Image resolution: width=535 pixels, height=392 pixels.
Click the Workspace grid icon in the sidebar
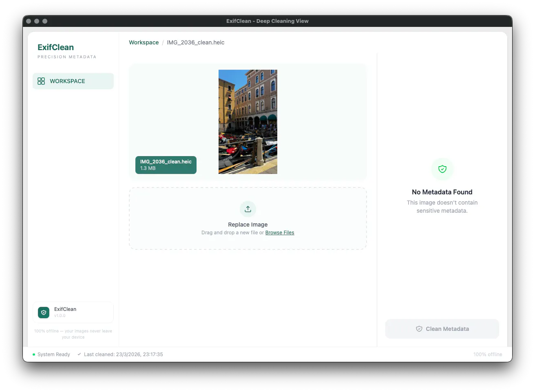[41, 81]
